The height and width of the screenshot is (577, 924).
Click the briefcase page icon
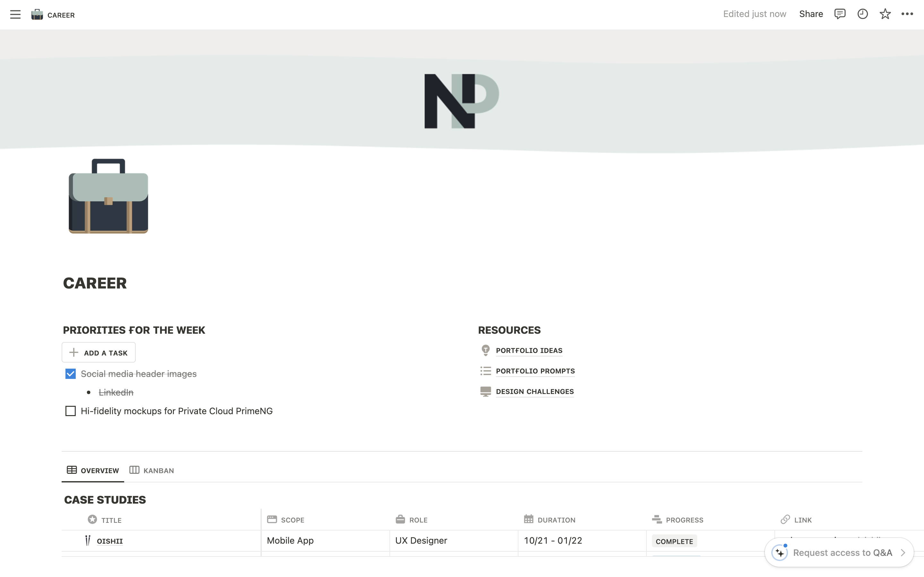[x=108, y=196]
